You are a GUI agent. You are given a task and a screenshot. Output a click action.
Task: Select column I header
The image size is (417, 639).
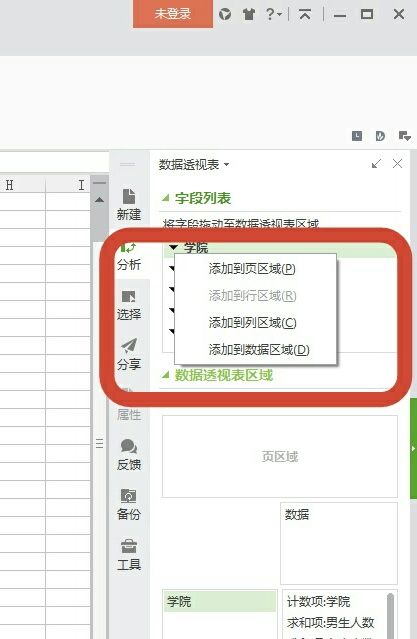coord(68,185)
